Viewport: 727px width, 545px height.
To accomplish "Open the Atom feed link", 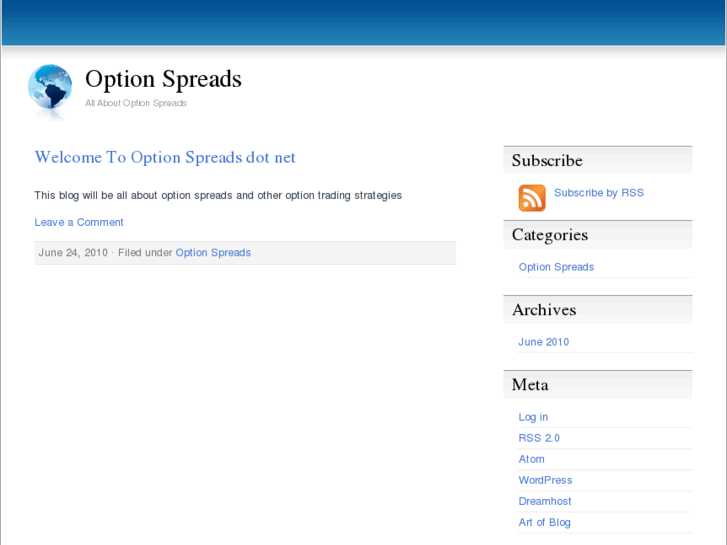I will point(531,459).
